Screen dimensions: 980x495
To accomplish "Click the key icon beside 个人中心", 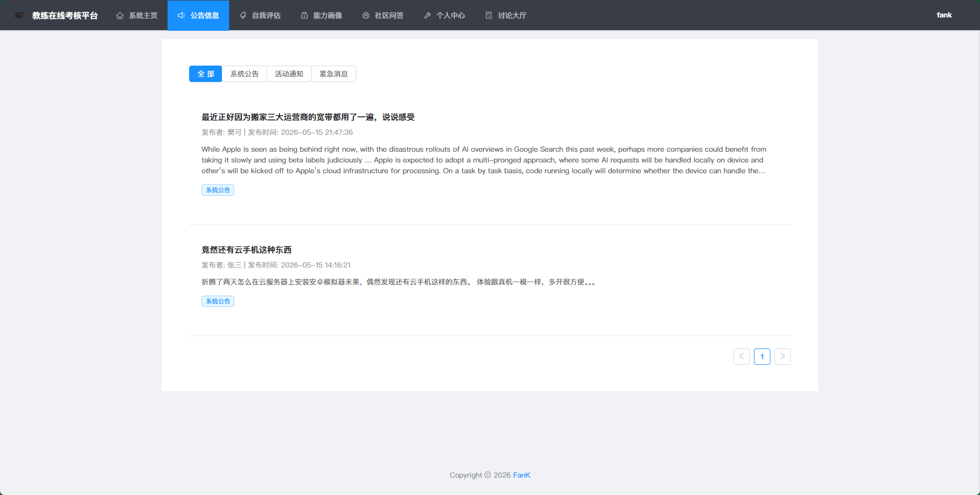I will (427, 15).
